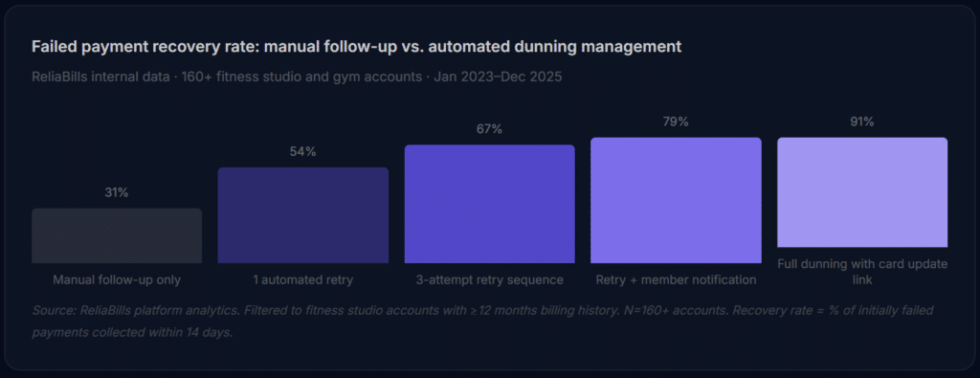Click the '1 automated retry' axis label
980x378 pixels.
coord(303,279)
